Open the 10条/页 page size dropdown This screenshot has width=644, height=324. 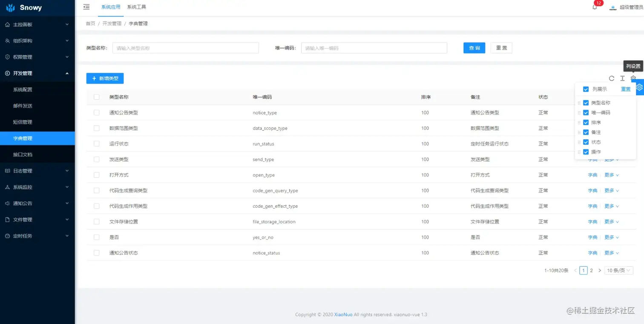(619, 270)
